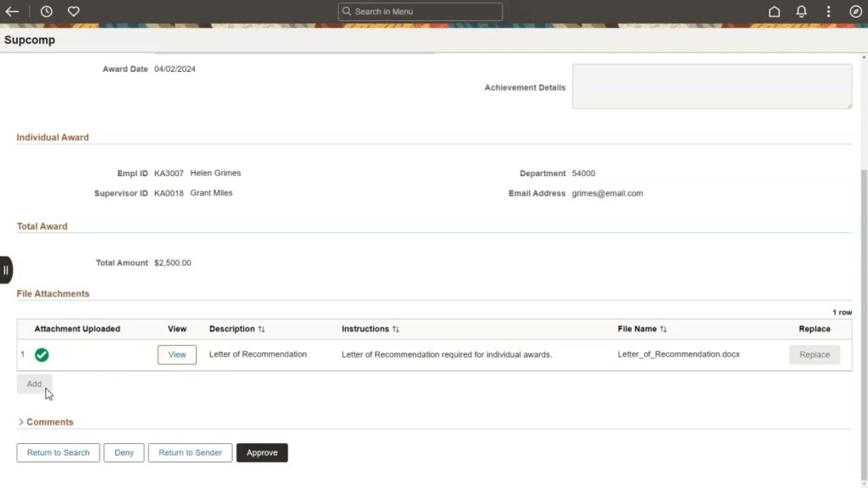Approve the individual award

262,452
